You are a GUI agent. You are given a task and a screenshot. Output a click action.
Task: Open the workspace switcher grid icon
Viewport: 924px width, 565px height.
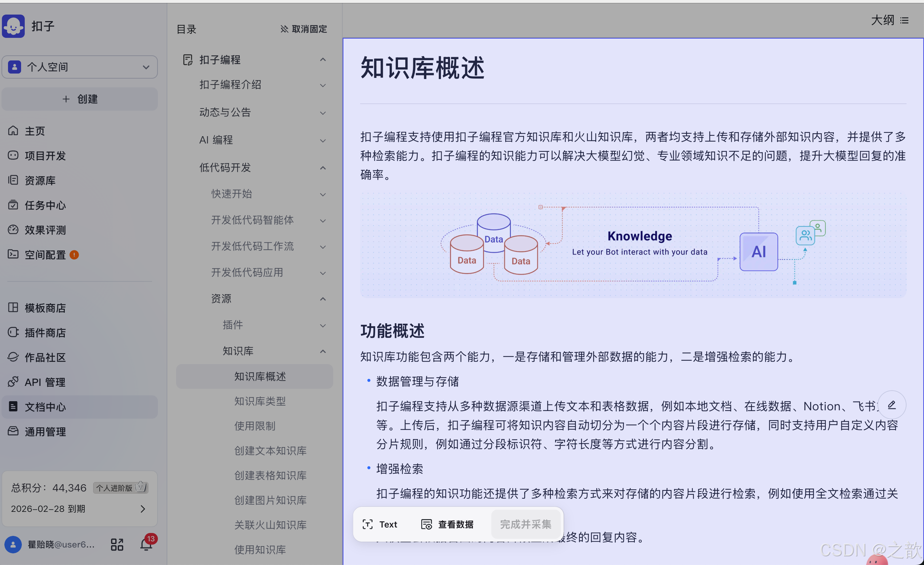point(117,544)
